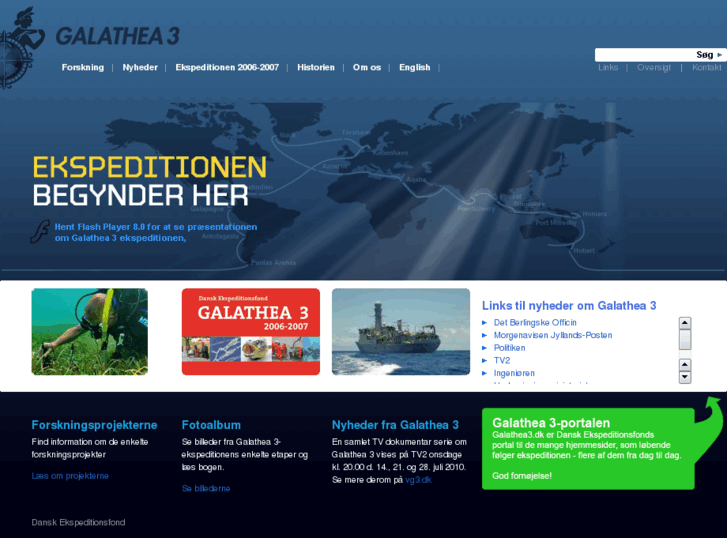Click the Links til nyheder om Galathea 3 heading
The height and width of the screenshot is (545, 727).
(x=569, y=306)
